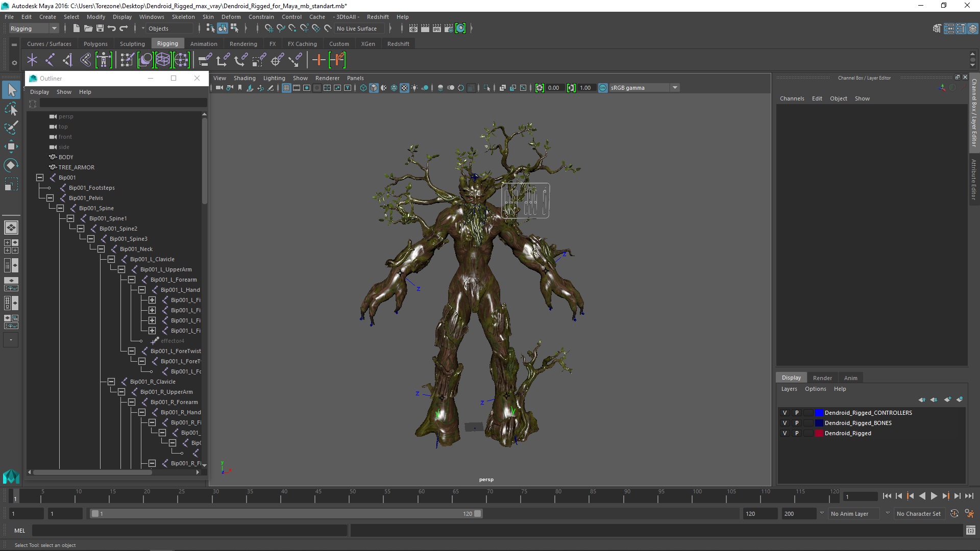Open viewport Shading menu

click(244, 78)
